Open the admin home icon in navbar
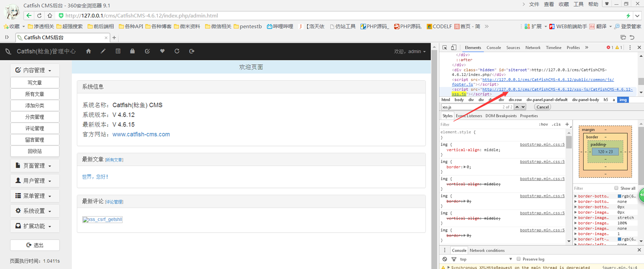 pos(88,51)
